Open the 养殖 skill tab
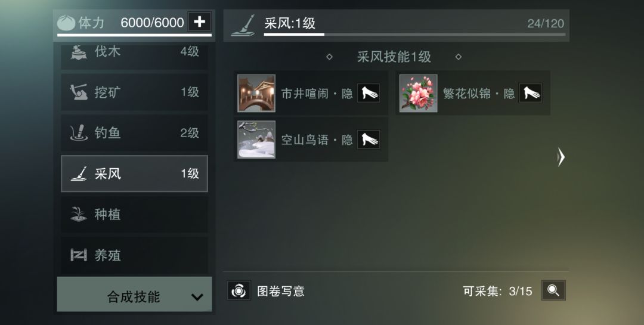644x325 pixels. point(134,255)
